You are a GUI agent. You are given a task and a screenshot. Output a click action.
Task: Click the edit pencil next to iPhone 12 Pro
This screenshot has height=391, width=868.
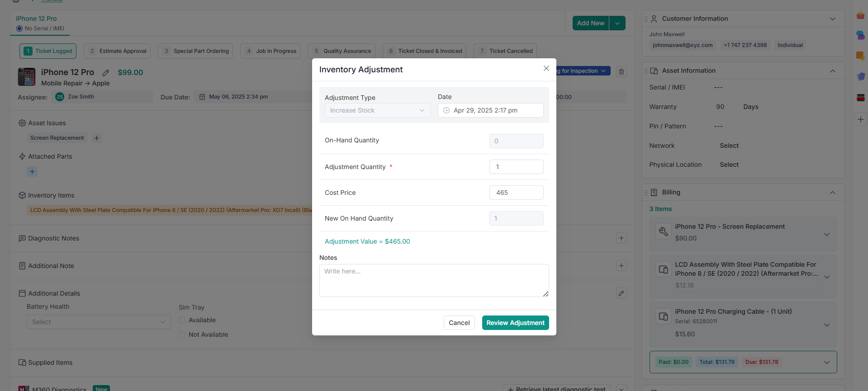[106, 72]
